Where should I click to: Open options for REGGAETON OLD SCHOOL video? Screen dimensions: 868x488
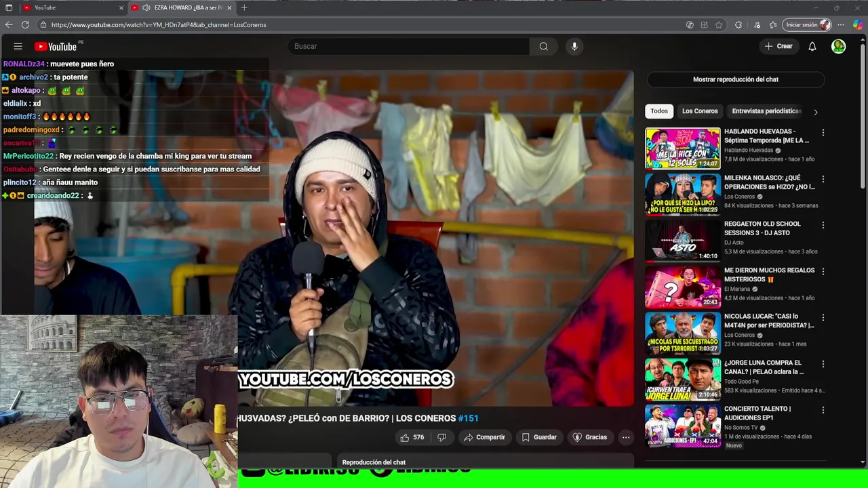[x=823, y=225]
